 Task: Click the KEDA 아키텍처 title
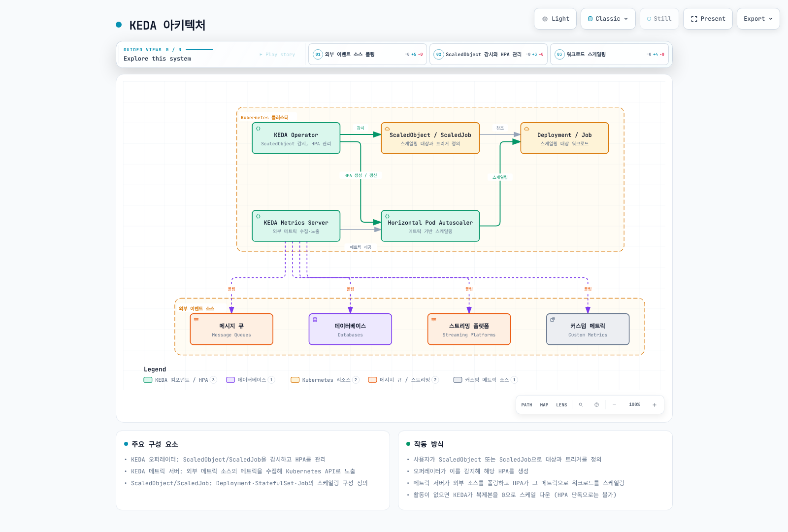click(167, 25)
